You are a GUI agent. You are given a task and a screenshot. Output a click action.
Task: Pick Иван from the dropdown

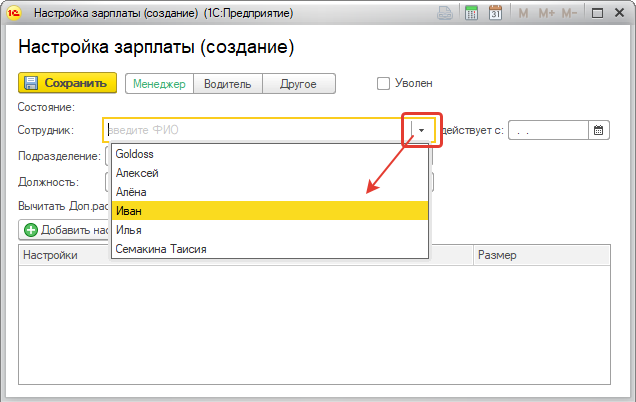[x=270, y=211]
